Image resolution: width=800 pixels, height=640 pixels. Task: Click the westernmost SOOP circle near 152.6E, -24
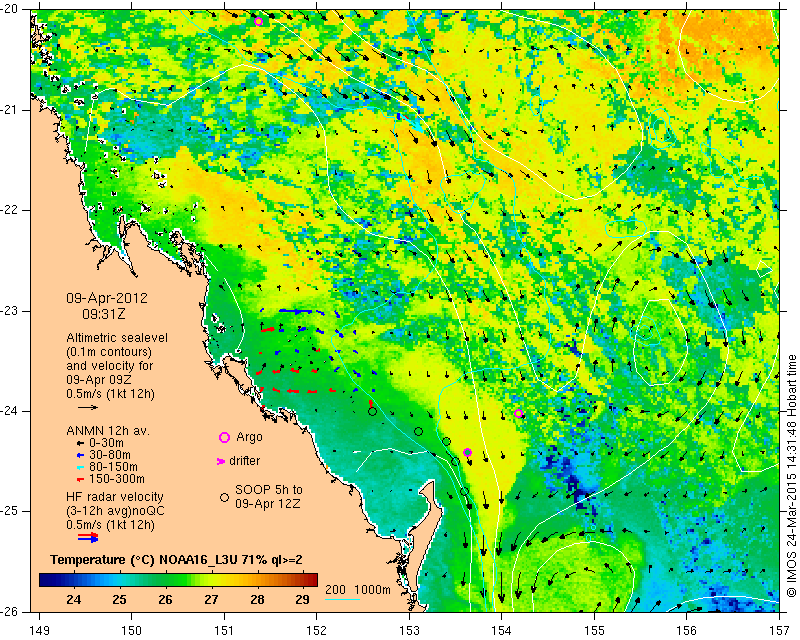point(372,412)
